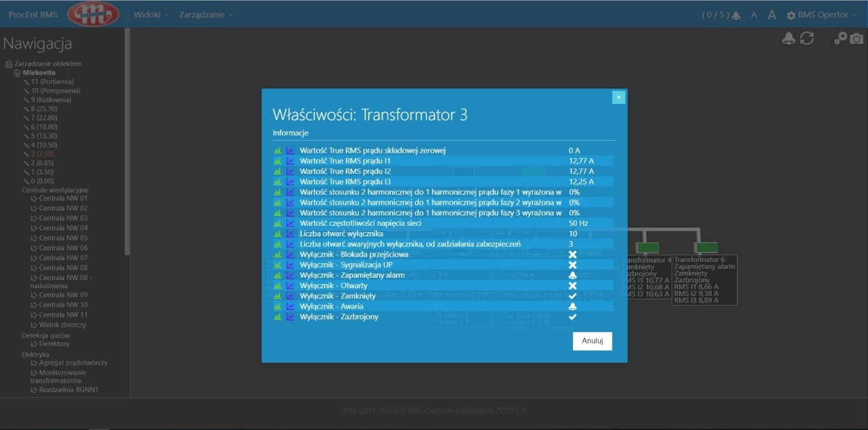Increase font size with large A
This screenshot has width=868, height=430.
coord(772,15)
